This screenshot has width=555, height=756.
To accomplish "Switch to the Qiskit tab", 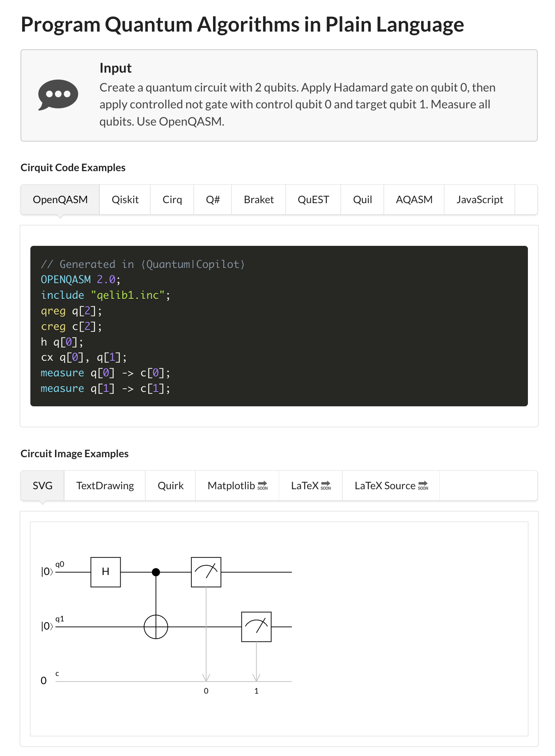I will (125, 199).
